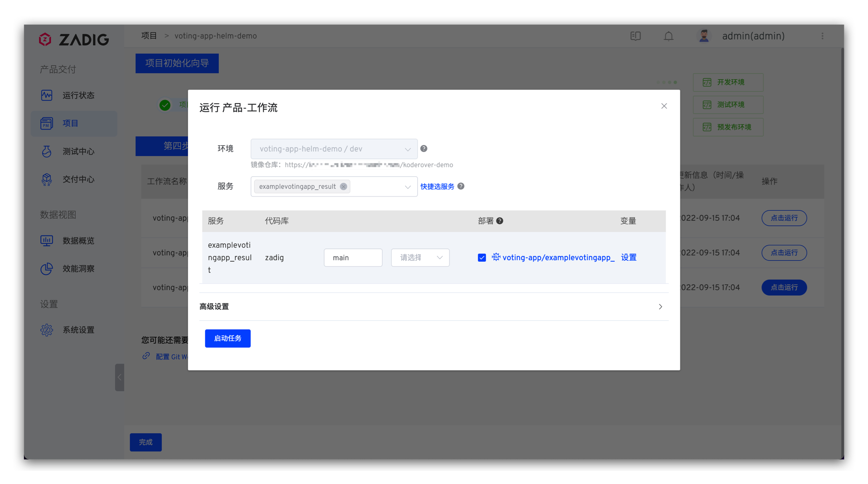The height and width of the screenshot is (484, 868).
Task: Open the 请选择 dropdown
Action: [x=420, y=257]
